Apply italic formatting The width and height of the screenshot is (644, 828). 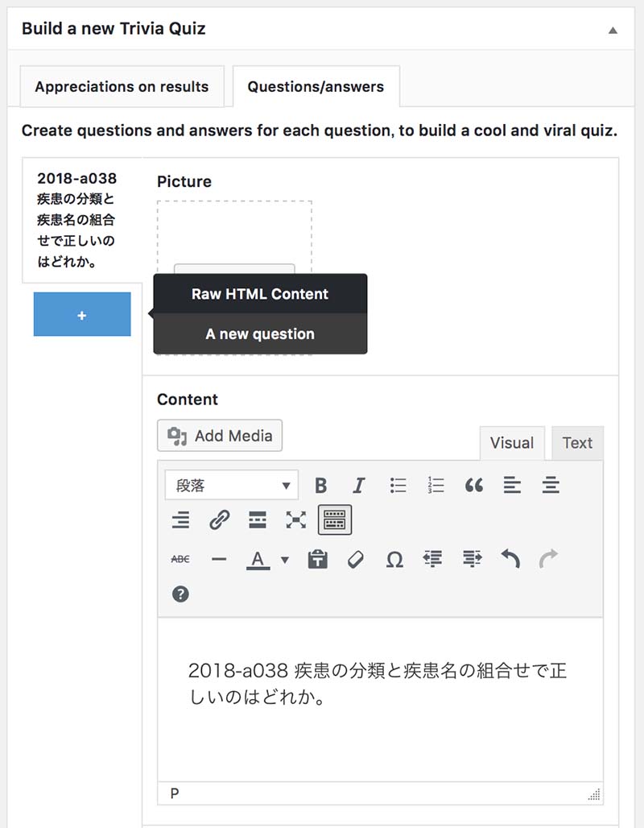coord(359,486)
